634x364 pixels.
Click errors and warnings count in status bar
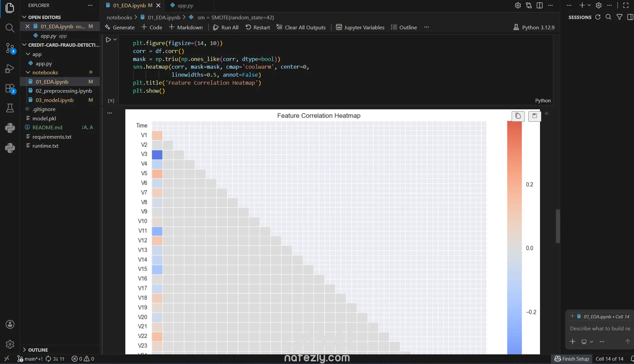[83, 359]
